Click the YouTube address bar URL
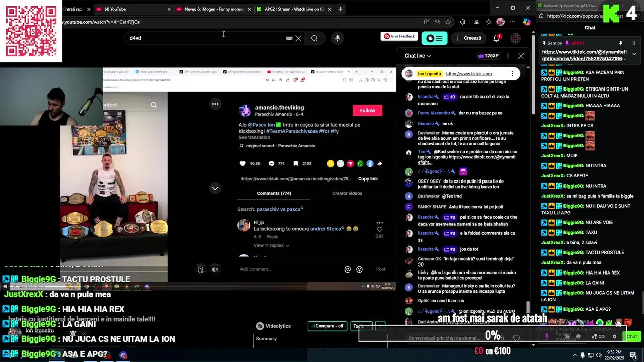 coord(101,22)
